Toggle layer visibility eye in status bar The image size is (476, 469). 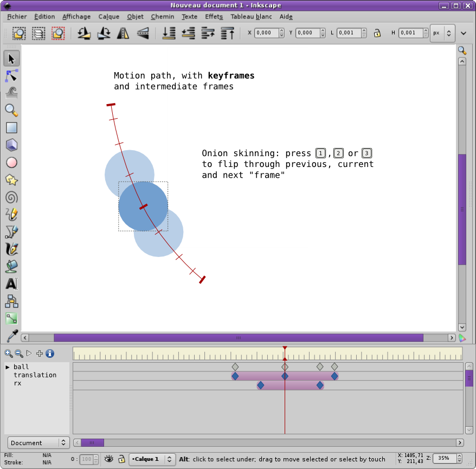tap(109, 459)
